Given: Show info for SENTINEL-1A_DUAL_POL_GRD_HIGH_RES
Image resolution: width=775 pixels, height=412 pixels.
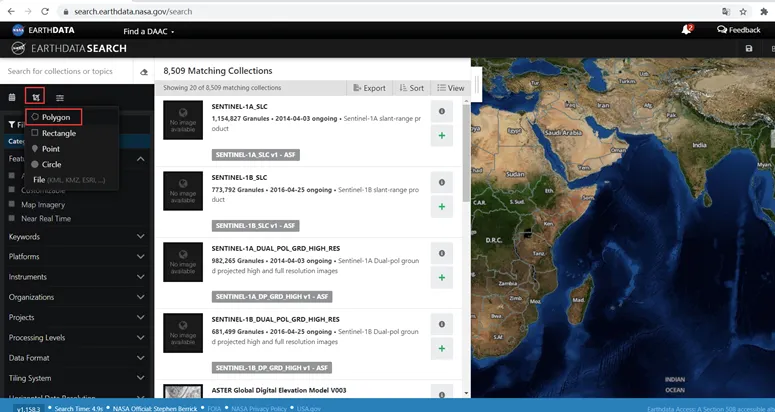Looking at the screenshot, I should click(x=442, y=253).
